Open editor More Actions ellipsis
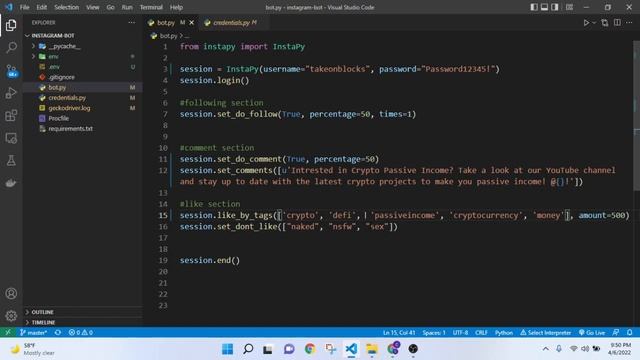 click(629, 23)
